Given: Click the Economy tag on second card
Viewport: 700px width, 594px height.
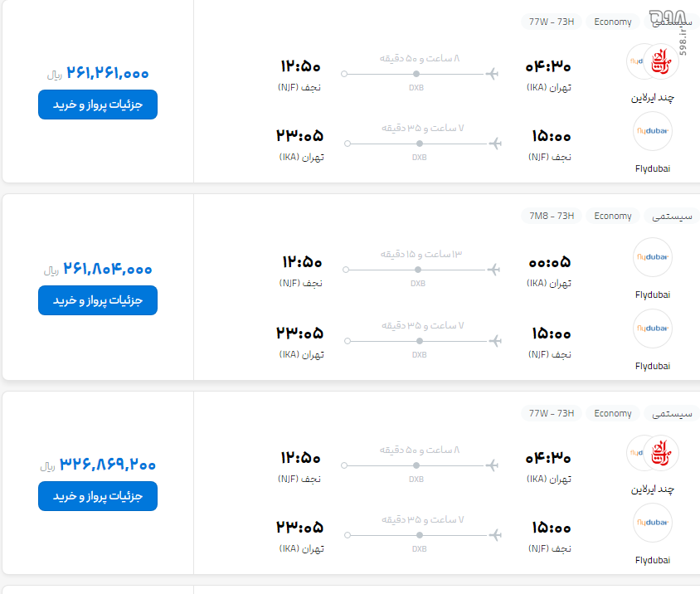Looking at the screenshot, I should coord(612,216).
